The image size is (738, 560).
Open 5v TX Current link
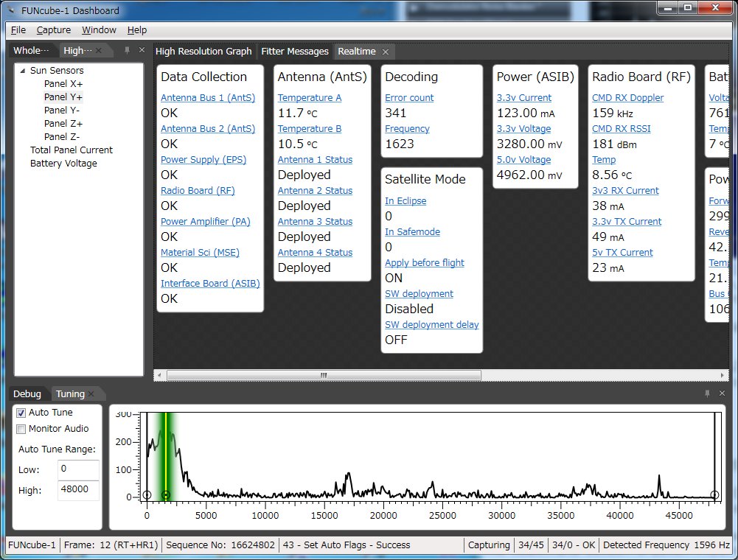623,252
